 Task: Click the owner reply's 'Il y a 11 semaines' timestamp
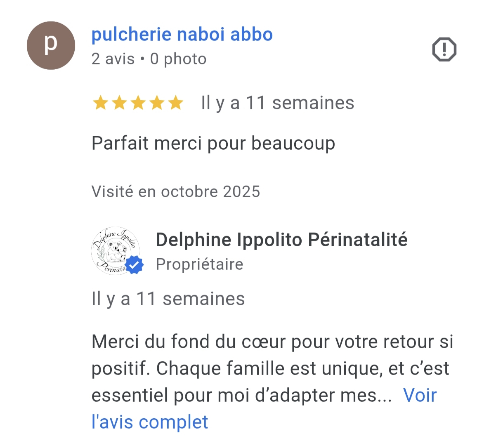(x=168, y=299)
